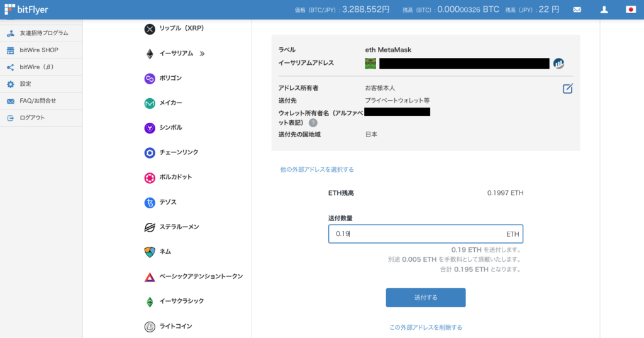The width and height of the screenshot is (644, 338).
Task: Select ネム in currency list
Action: (165, 251)
